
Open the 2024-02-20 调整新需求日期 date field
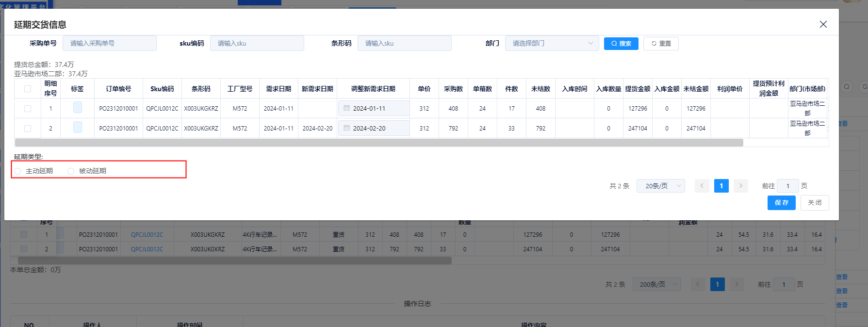click(374, 128)
